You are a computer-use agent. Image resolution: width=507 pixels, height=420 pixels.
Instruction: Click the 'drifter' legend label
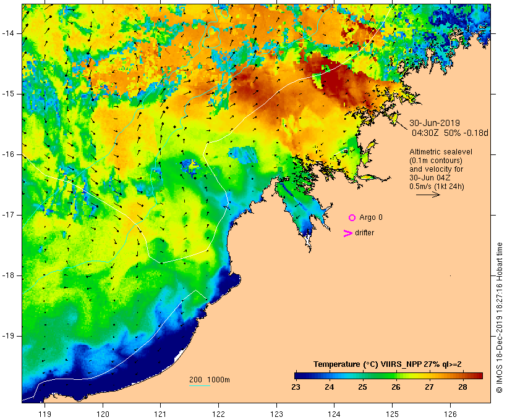pyautogui.click(x=364, y=233)
